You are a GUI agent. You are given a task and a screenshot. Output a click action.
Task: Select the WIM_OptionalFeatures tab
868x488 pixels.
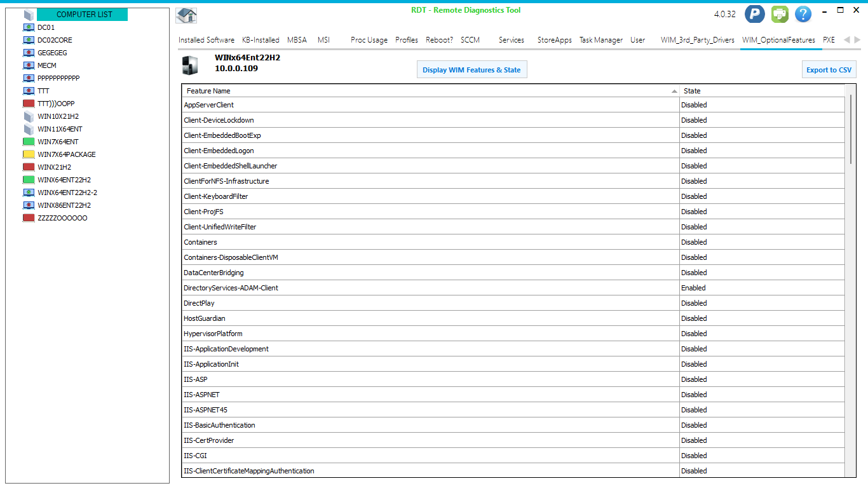(778, 40)
